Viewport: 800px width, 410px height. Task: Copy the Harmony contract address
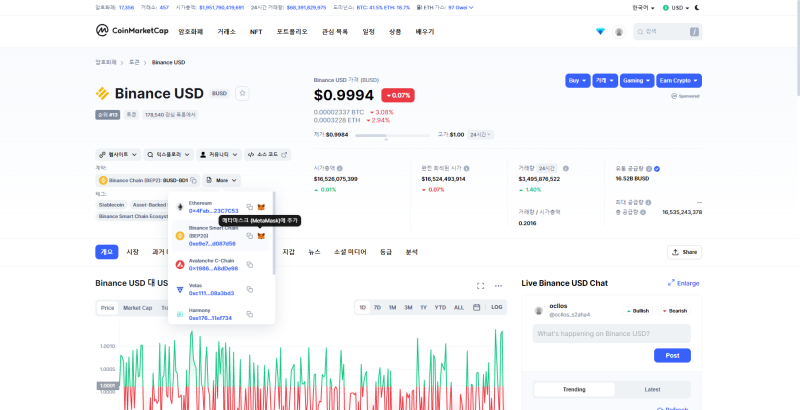249,314
